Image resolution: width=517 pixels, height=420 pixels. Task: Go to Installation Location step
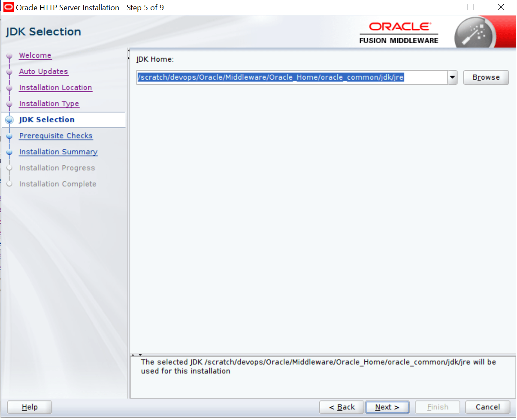tap(55, 87)
